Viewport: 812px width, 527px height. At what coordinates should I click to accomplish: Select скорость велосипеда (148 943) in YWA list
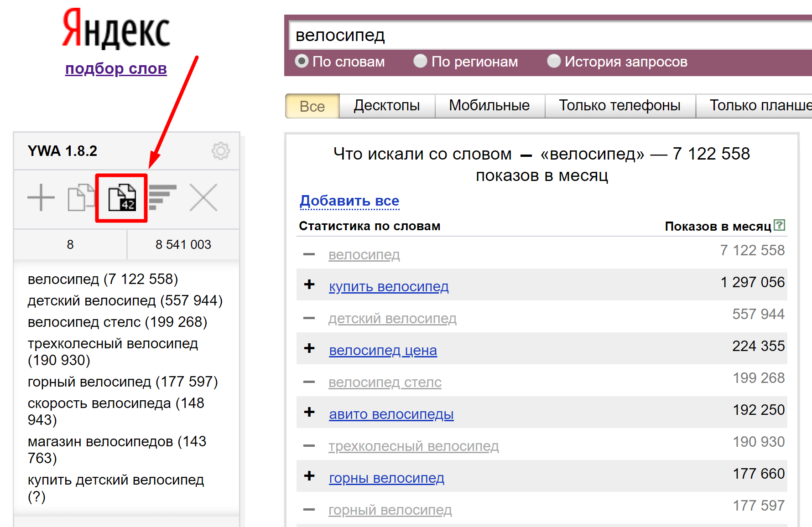click(x=116, y=411)
